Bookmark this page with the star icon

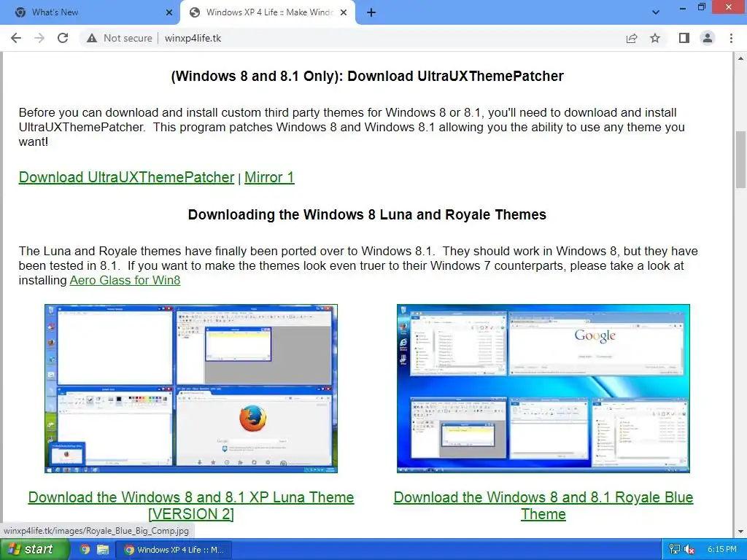pyautogui.click(x=655, y=38)
